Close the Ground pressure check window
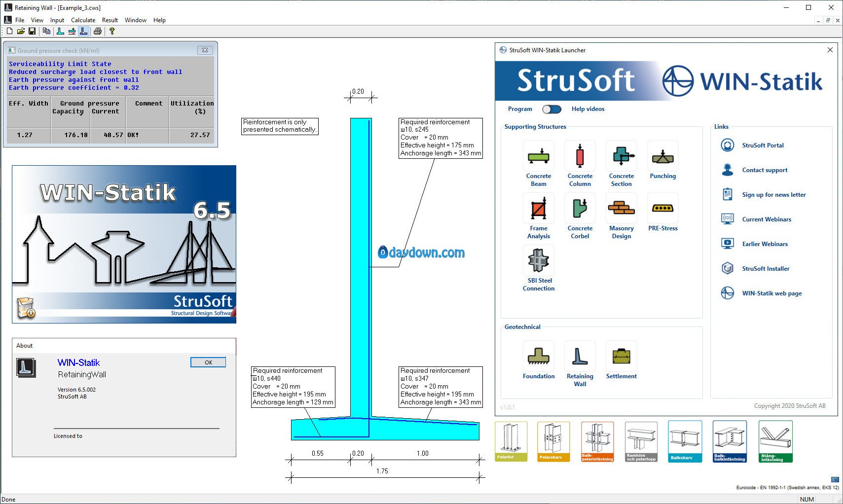The height and width of the screenshot is (504, 843). point(205,50)
